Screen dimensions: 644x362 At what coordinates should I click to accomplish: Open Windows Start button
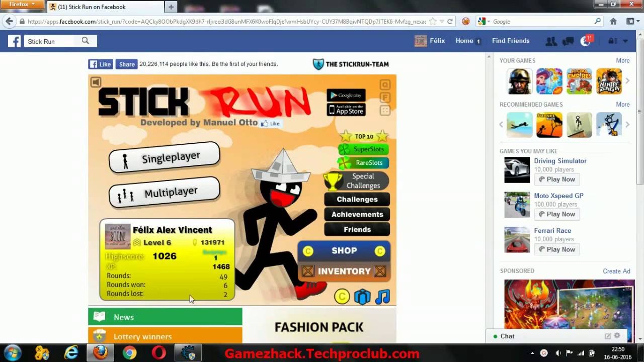[12, 353]
